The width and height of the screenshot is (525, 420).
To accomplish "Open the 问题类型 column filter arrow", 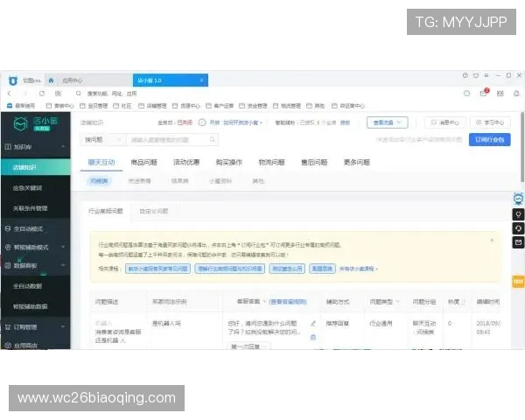I will click(397, 302).
